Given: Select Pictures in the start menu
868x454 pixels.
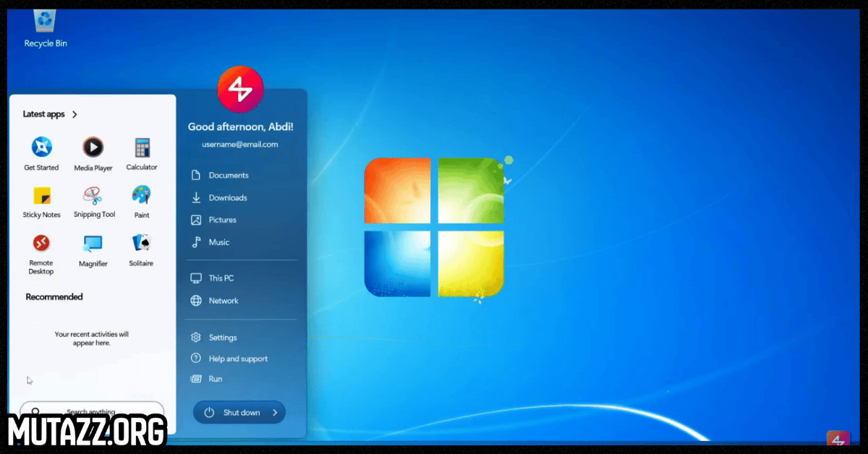Looking at the screenshot, I should (222, 220).
